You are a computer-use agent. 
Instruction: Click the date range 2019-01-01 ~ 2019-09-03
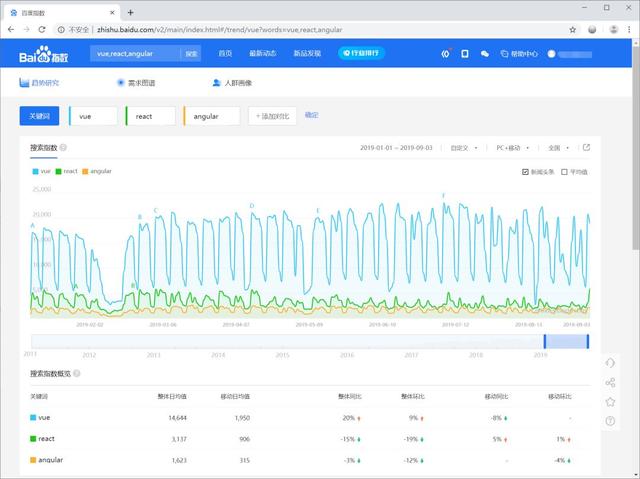[396, 148]
